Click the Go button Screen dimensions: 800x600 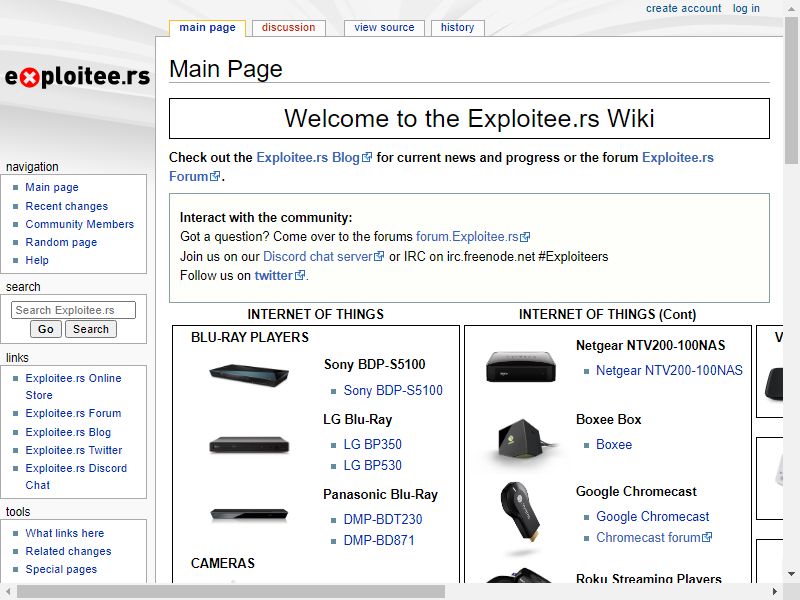pos(46,329)
